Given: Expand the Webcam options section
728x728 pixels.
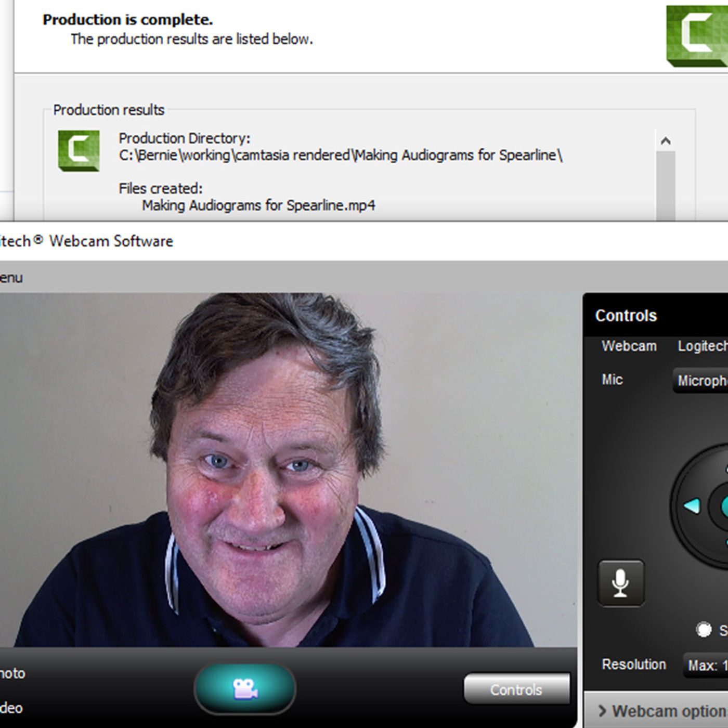Looking at the screenshot, I should click(x=660, y=710).
